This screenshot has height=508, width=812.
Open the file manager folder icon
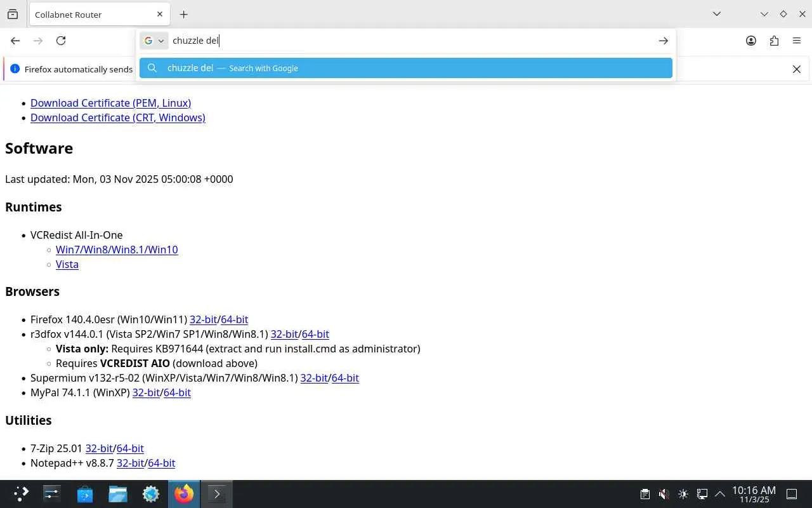pyautogui.click(x=117, y=493)
